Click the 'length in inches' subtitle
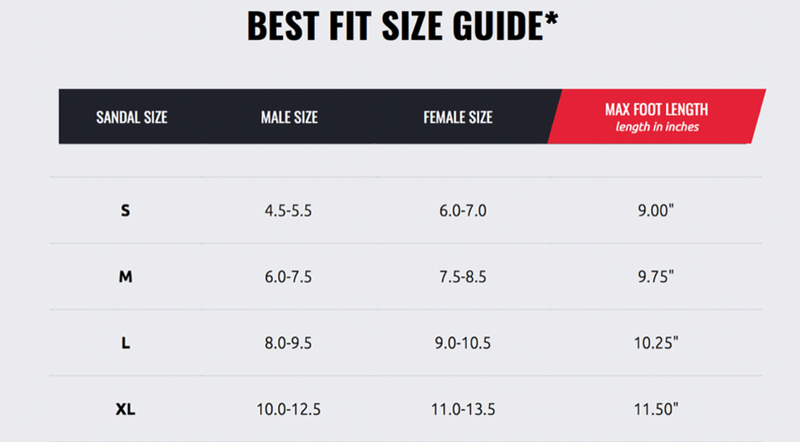The width and height of the screenshot is (800, 442). click(x=657, y=127)
